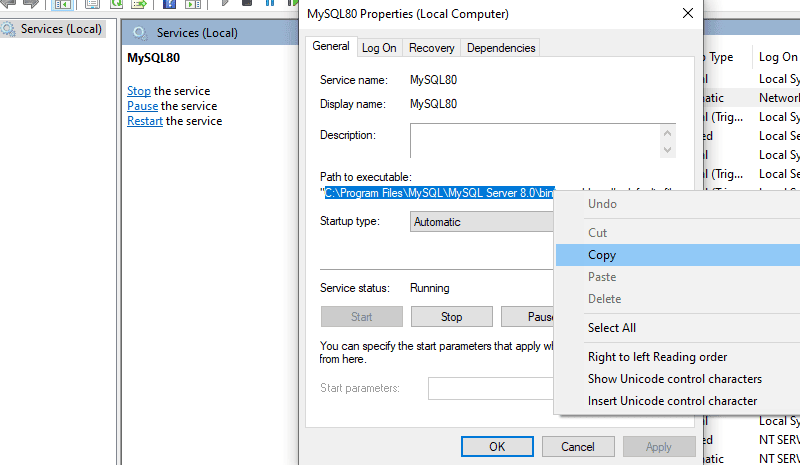Click the Refresh toolbar icon

(x=117, y=4)
